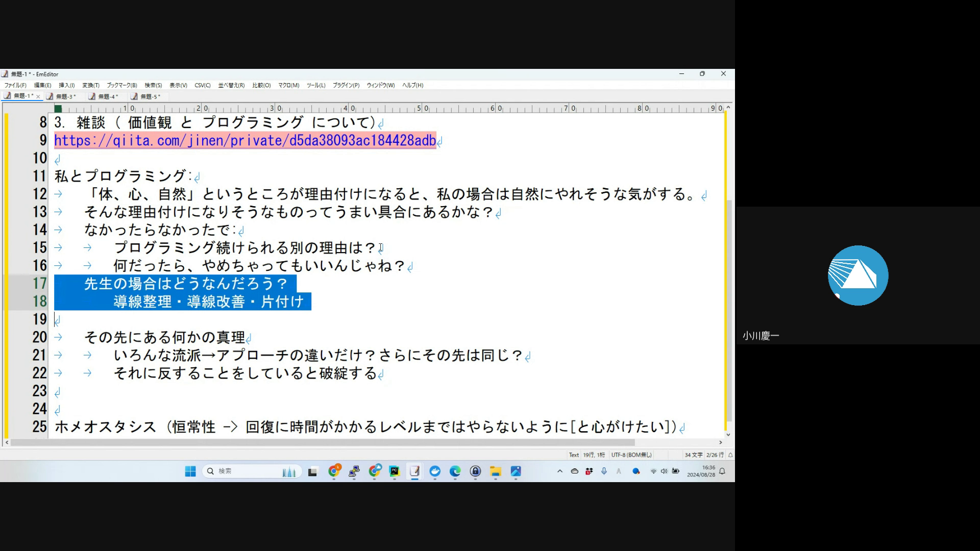
Task: Open the CSV(C) menu
Action: 202,85
